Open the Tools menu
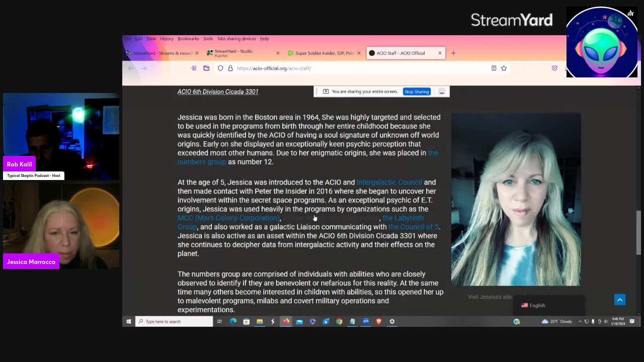 tap(208, 39)
